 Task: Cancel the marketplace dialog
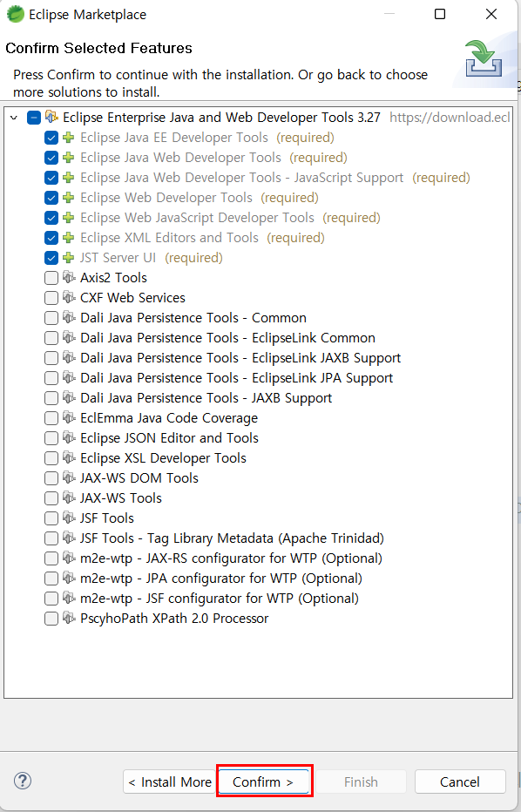(460, 782)
